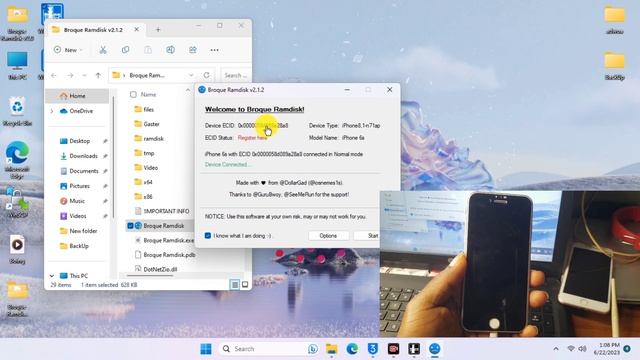Select the 'tmp' folder
The height and width of the screenshot is (360, 640).
tap(149, 153)
